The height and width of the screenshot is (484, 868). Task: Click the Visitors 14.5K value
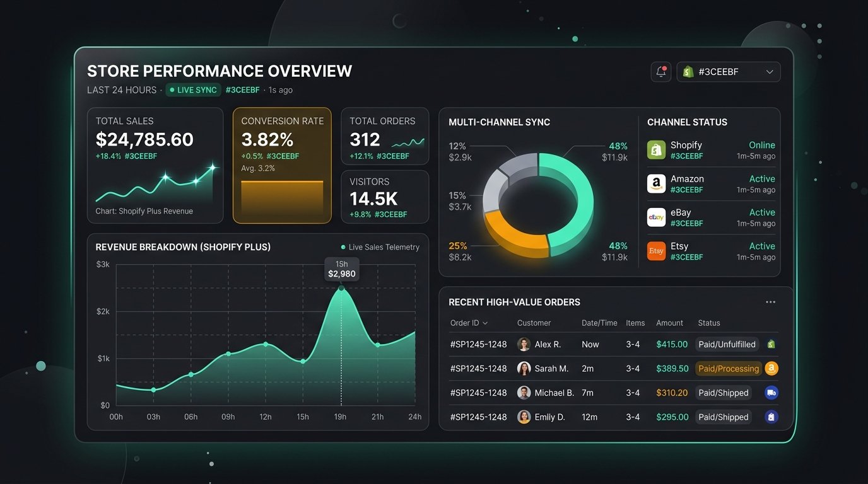coord(373,199)
